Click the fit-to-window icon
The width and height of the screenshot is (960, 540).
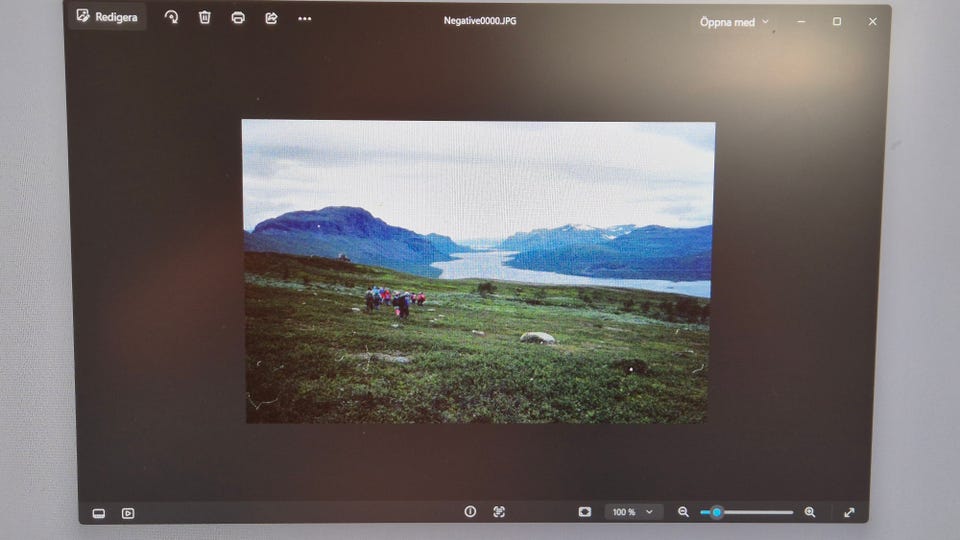coord(585,511)
